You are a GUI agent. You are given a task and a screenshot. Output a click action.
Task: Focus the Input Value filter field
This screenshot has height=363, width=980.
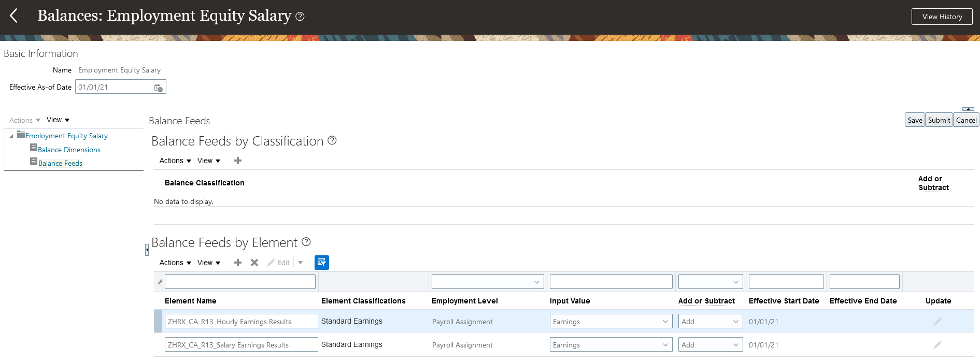(x=611, y=282)
